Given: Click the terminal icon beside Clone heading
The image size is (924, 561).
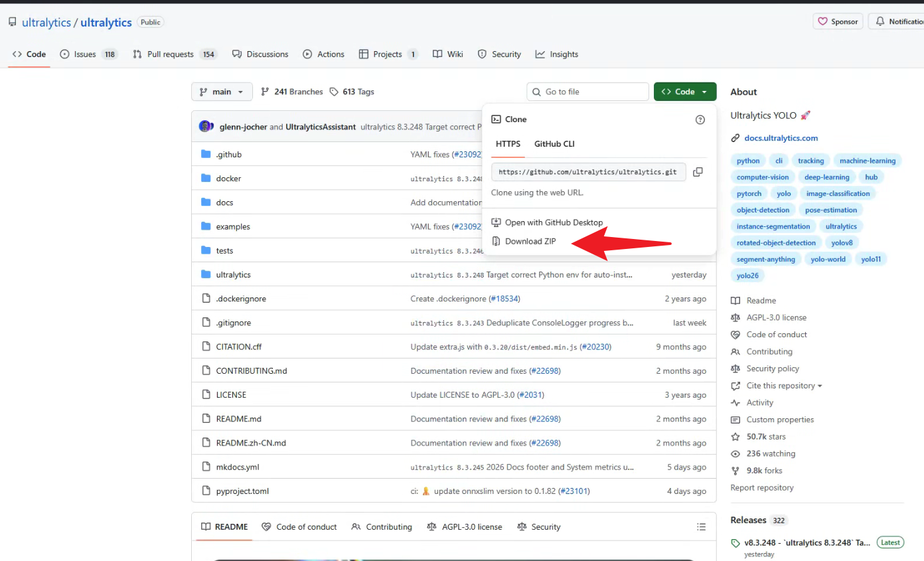Looking at the screenshot, I should click(x=496, y=120).
